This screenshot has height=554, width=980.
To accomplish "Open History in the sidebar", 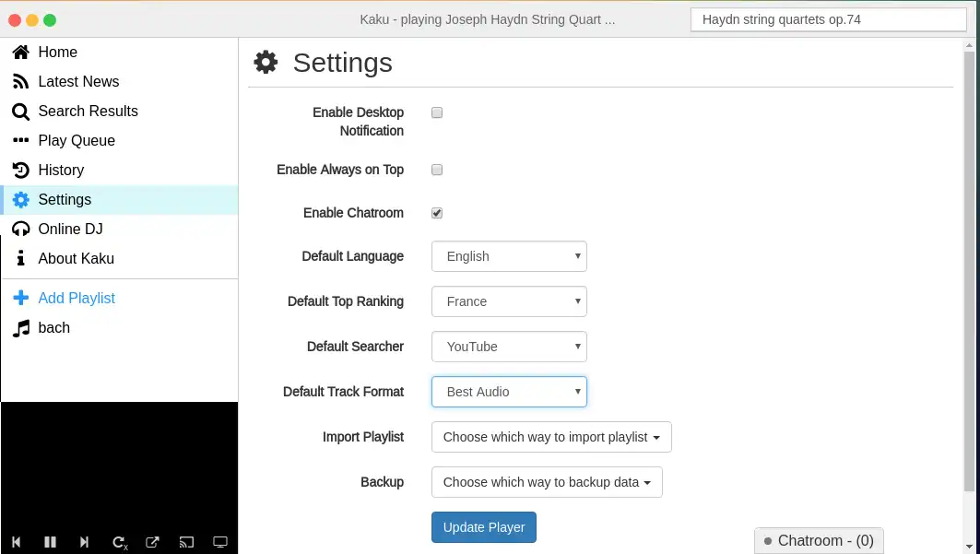I will [x=119, y=170].
